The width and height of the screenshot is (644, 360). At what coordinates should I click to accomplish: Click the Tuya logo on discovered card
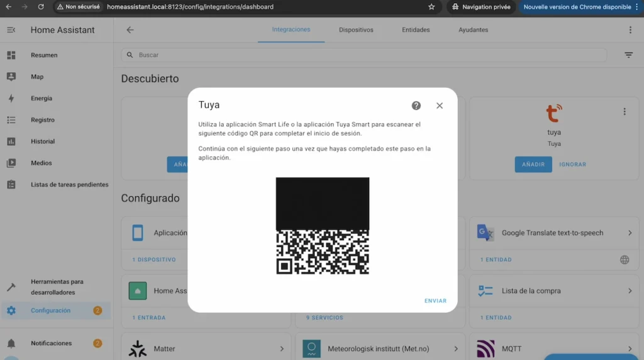click(553, 113)
